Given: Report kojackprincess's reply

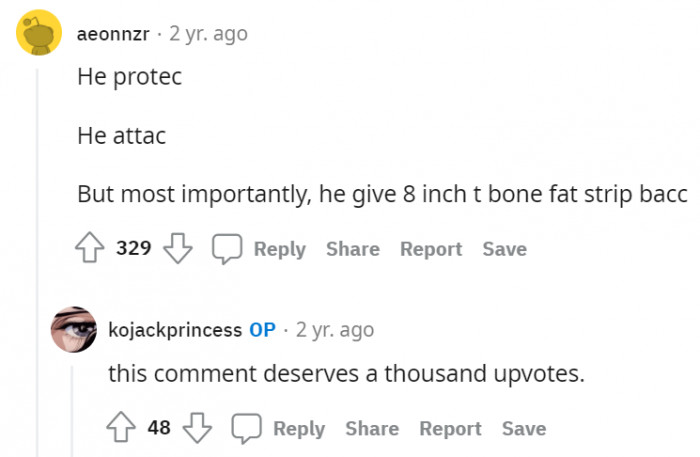Looking at the screenshot, I should pos(451,429).
